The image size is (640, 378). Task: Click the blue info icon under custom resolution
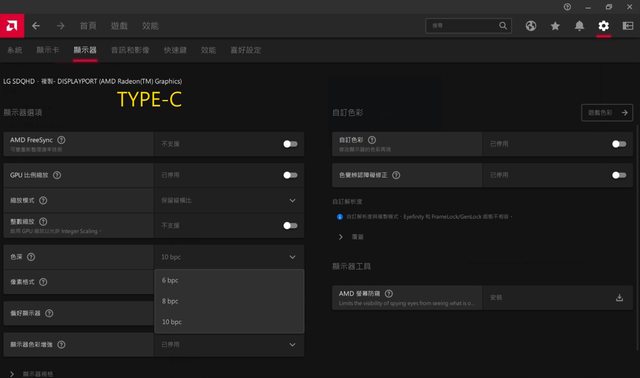pos(340,217)
